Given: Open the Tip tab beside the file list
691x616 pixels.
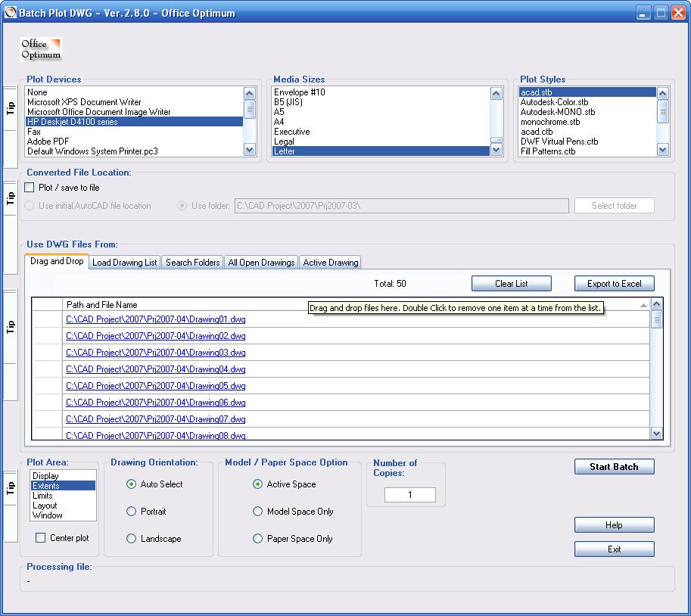Looking at the screenshot, I should click(x=10, y=326).
